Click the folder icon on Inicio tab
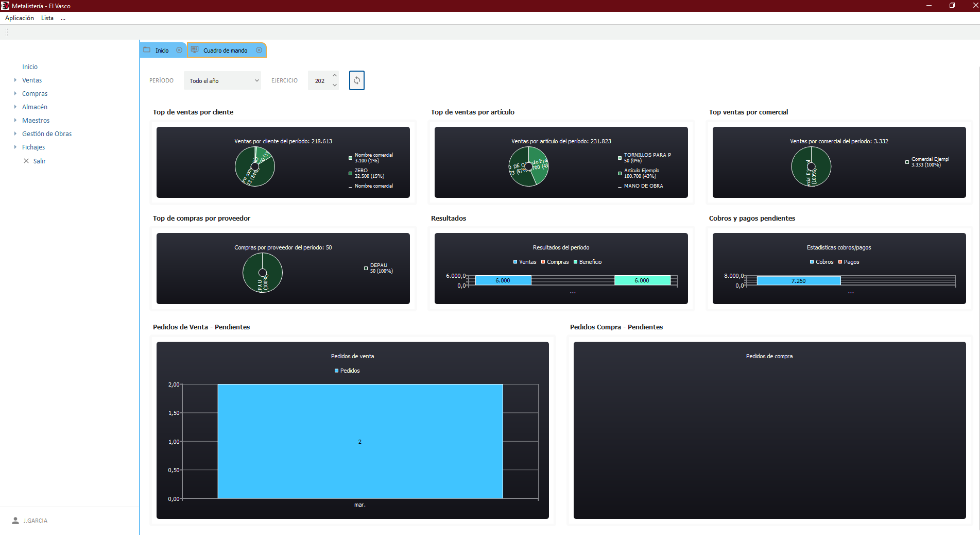Screen dimensions: 980x535 (147, 50)
